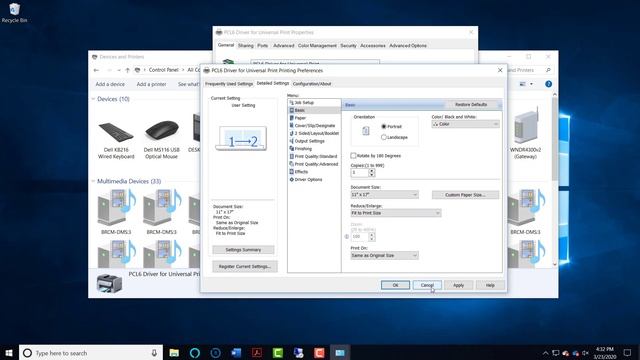Select Dell KB216 Wired Keyboard device
Image resolution: width=640 pixels, height=360 pixels.
click(x=116, y=140)
